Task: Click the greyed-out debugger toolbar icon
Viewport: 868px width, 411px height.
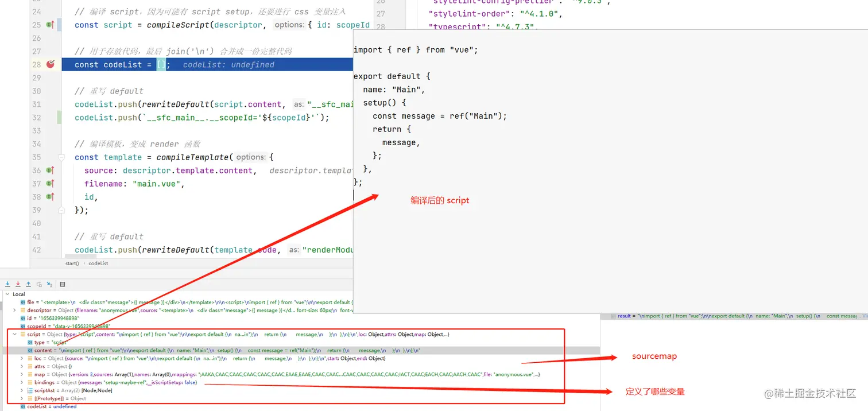Action: pyautogui.click(x=39, y=284)
